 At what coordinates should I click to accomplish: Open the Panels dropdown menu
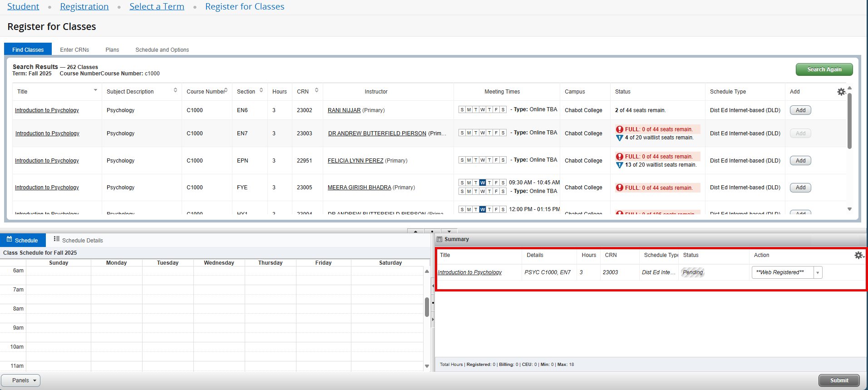(x=21, y=380)
